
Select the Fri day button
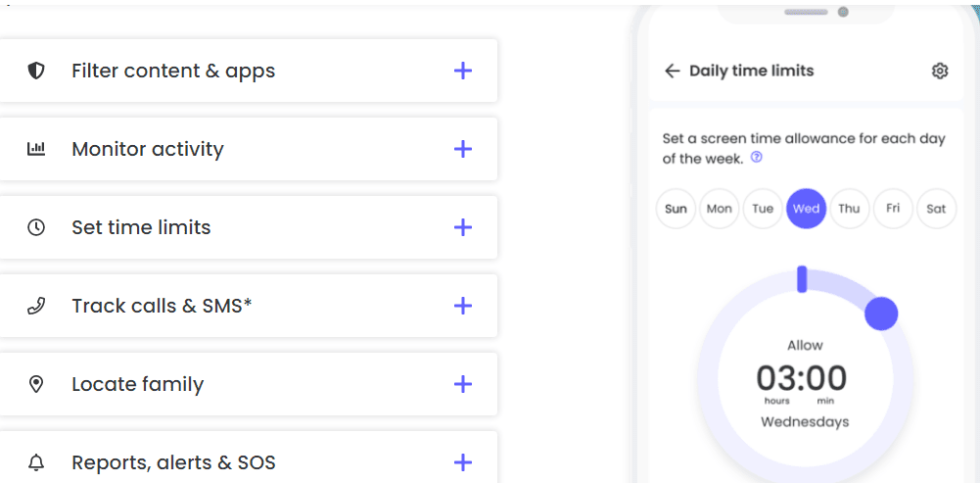coord(893,209)
